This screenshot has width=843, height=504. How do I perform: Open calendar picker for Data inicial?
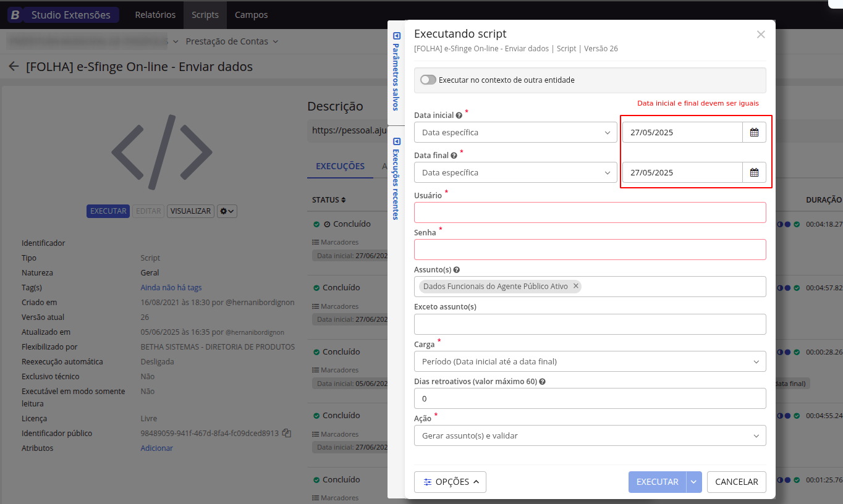tap(754, 132)
